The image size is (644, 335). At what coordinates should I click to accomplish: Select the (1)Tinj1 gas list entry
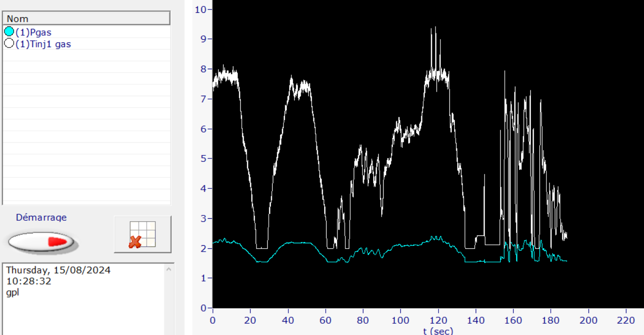[43, 44]
